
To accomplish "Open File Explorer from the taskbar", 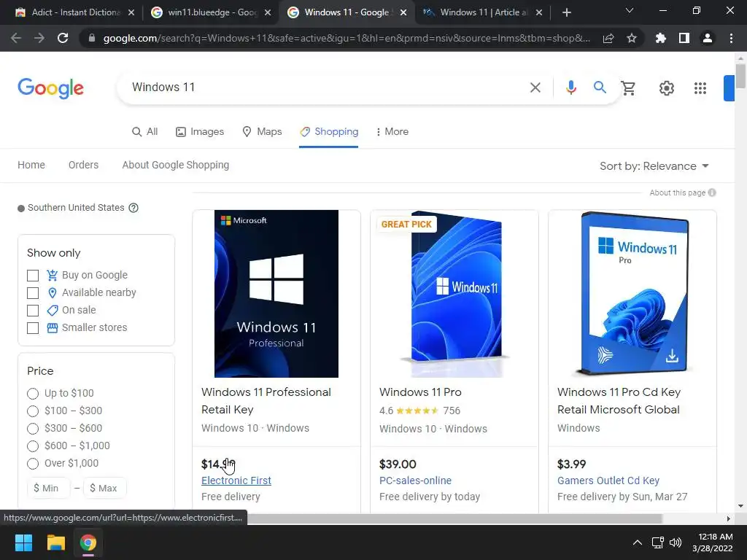I will pos(55,542).
